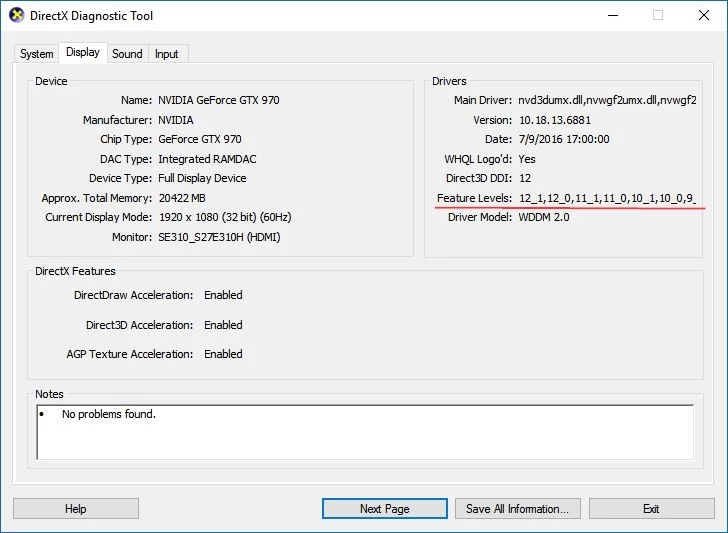Open the Input tab

click(x=167, y=54)
